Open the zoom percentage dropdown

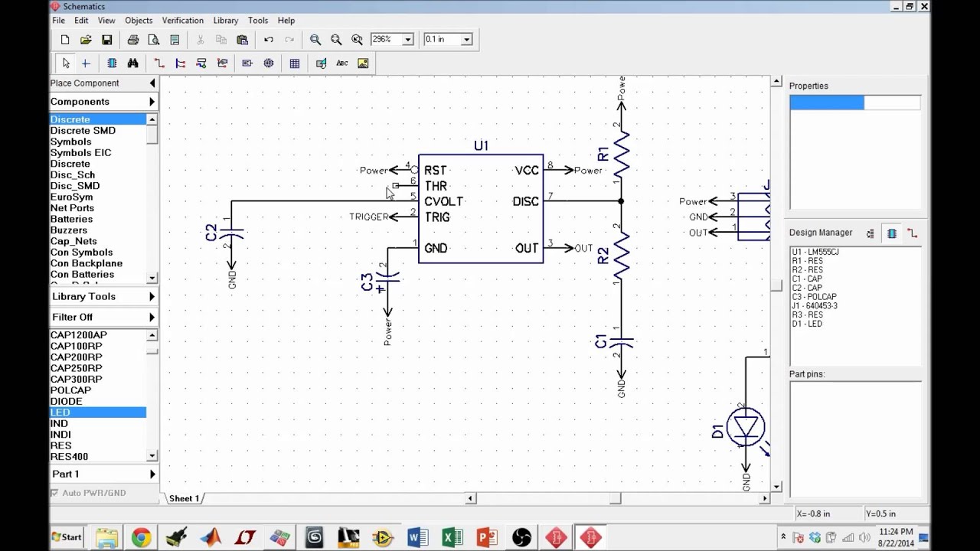[x=408, y=40]
